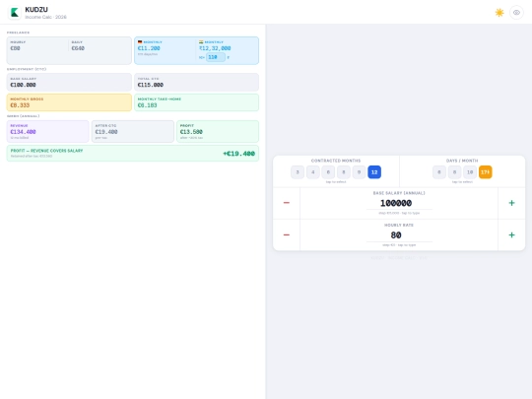This screenshot has height=399, width=532.
Task: Click the total CTC €115.000 card
Action: point(196,82)
